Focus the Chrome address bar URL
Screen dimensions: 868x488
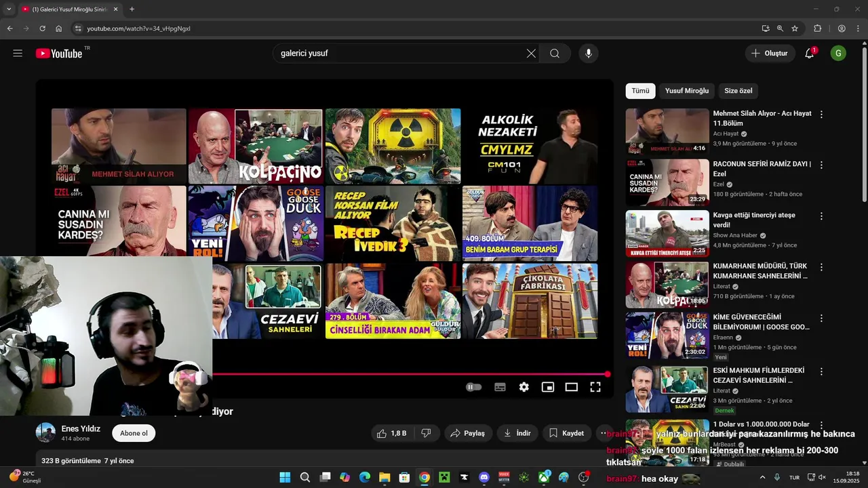pos(138,28)
